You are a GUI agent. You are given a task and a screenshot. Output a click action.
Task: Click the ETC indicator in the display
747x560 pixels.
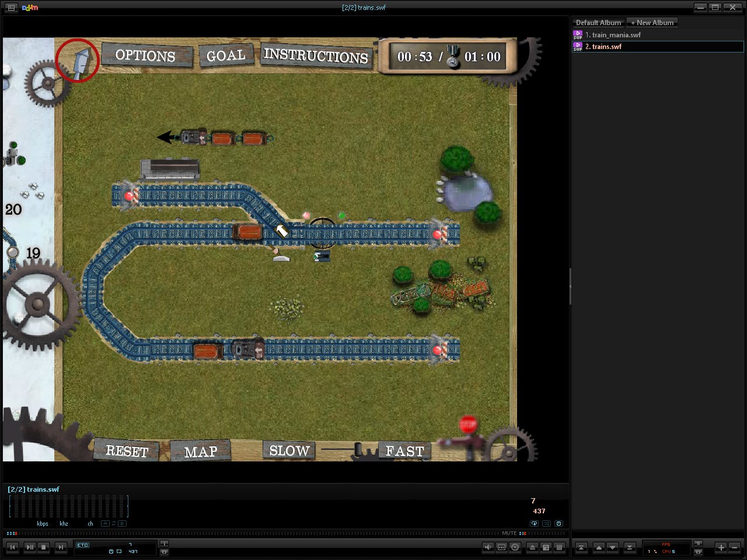tap(82, 545)
